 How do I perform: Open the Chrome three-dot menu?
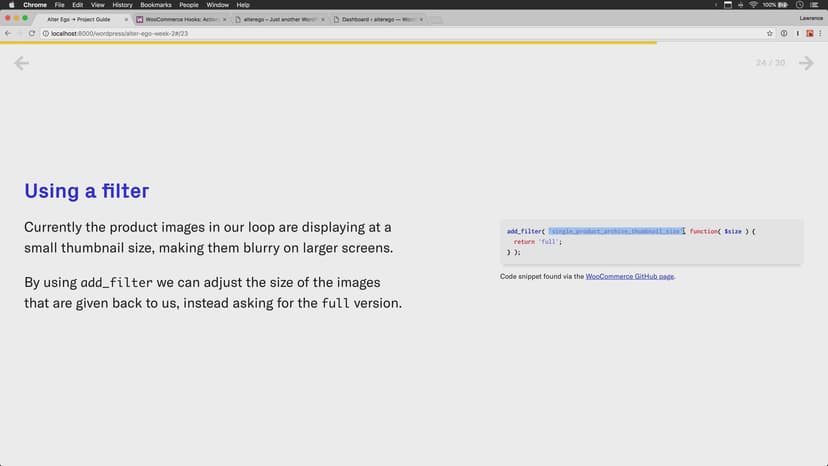tap(821, 33)
